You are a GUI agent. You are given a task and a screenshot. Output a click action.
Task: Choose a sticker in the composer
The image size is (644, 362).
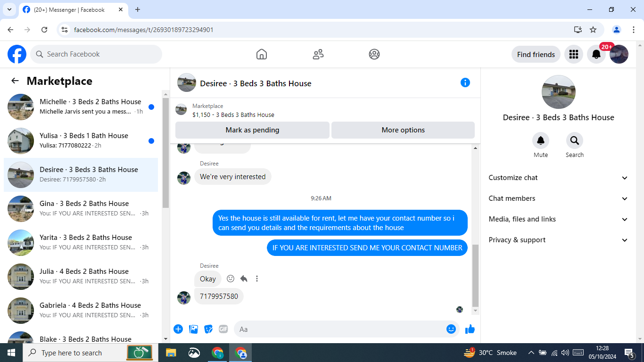208,329
